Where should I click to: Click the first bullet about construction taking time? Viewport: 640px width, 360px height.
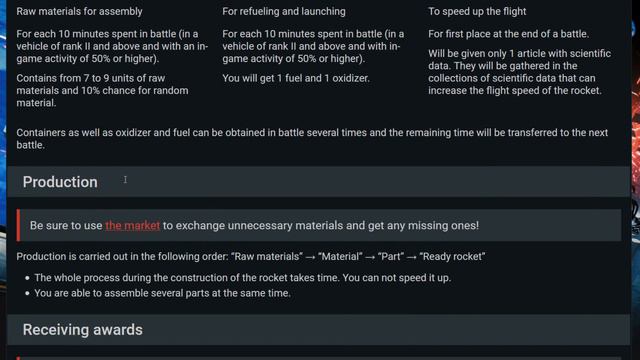(242, 278)
